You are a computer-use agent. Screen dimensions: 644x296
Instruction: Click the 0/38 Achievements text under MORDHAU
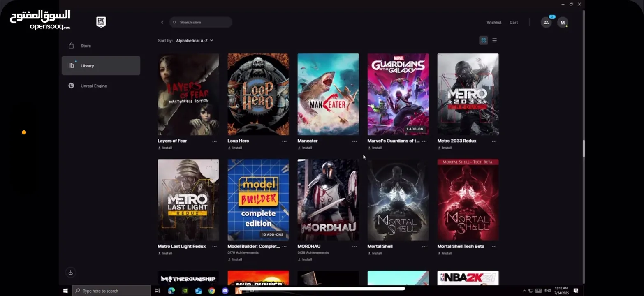(x=313, y=253)
